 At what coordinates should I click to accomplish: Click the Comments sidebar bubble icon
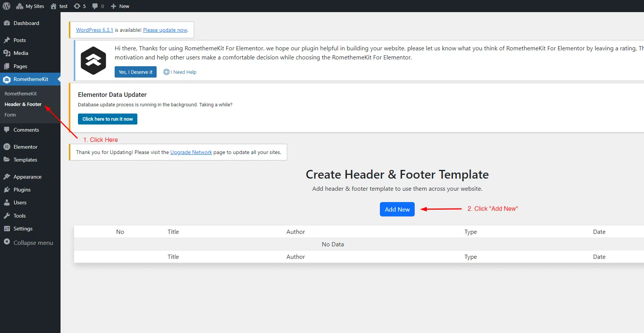7,130
